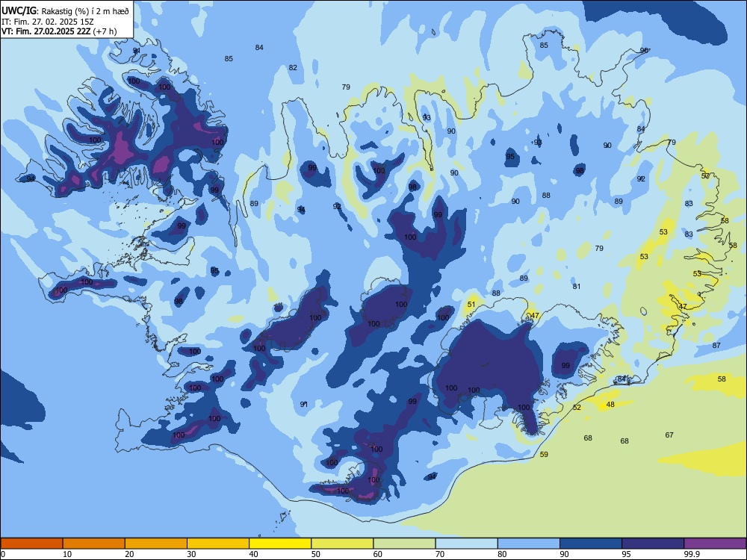Click the "Rakastig (%) í 2 m hæð" title
Image resolution: width=747 pixels, height=560 pixels.
[x=85, y=11]
